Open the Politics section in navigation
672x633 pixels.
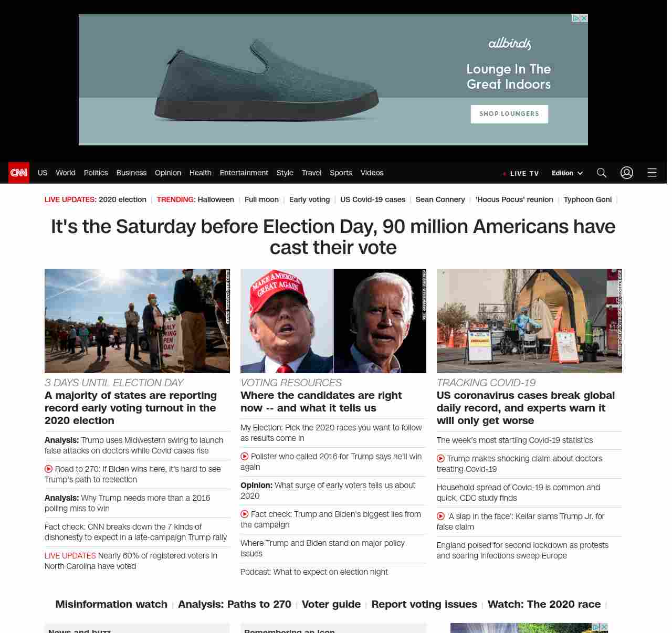click(x=96, y=173)
